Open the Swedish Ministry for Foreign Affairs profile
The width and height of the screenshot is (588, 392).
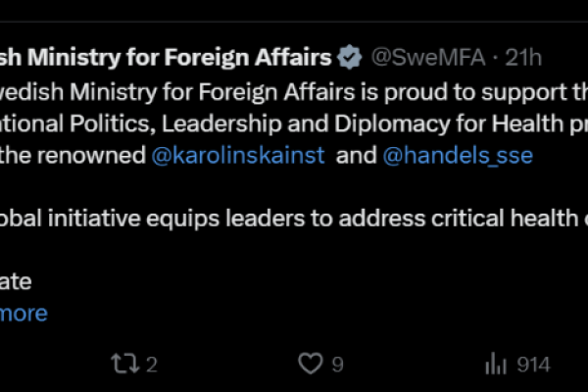(x=165, y=56)
